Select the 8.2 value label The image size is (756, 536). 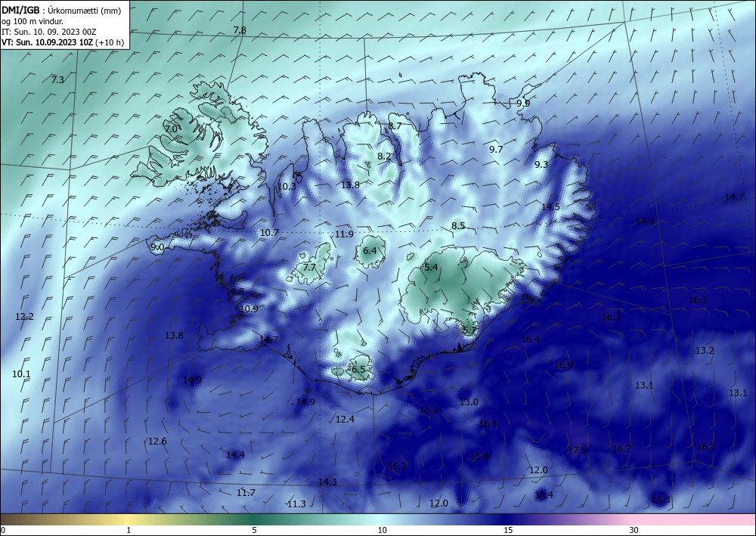point(384,156)
